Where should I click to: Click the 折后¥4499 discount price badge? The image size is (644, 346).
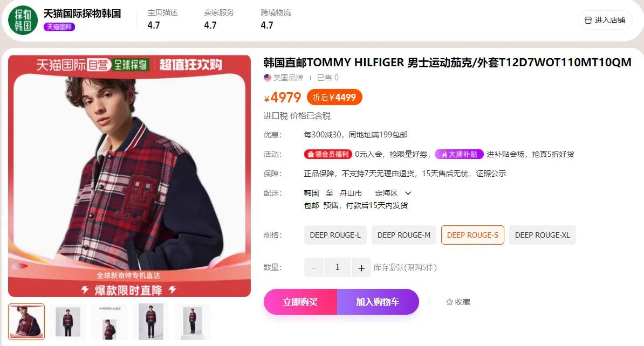coord(334,97)
